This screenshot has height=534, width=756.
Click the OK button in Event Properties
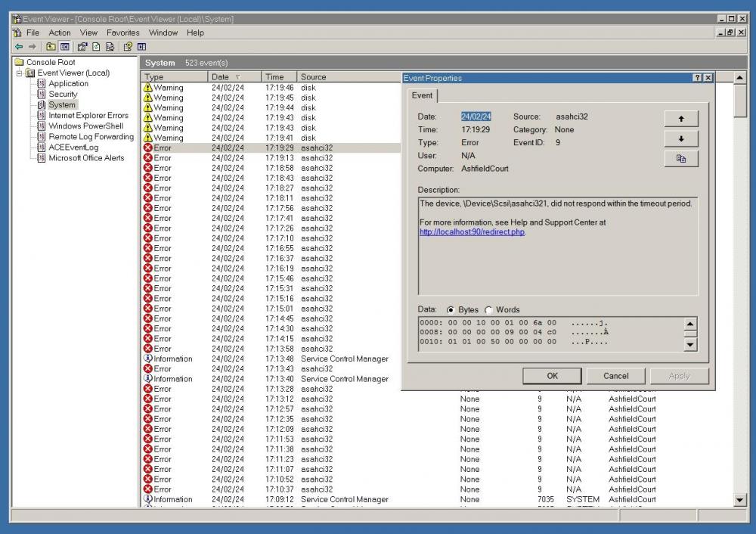pyautogui.click(x=552, y=376)
